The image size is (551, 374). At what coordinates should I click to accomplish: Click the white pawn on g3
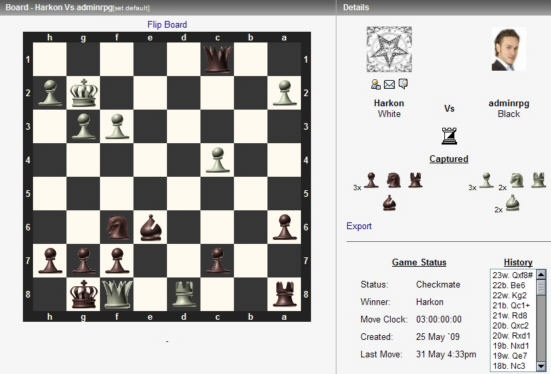[83, 127]
